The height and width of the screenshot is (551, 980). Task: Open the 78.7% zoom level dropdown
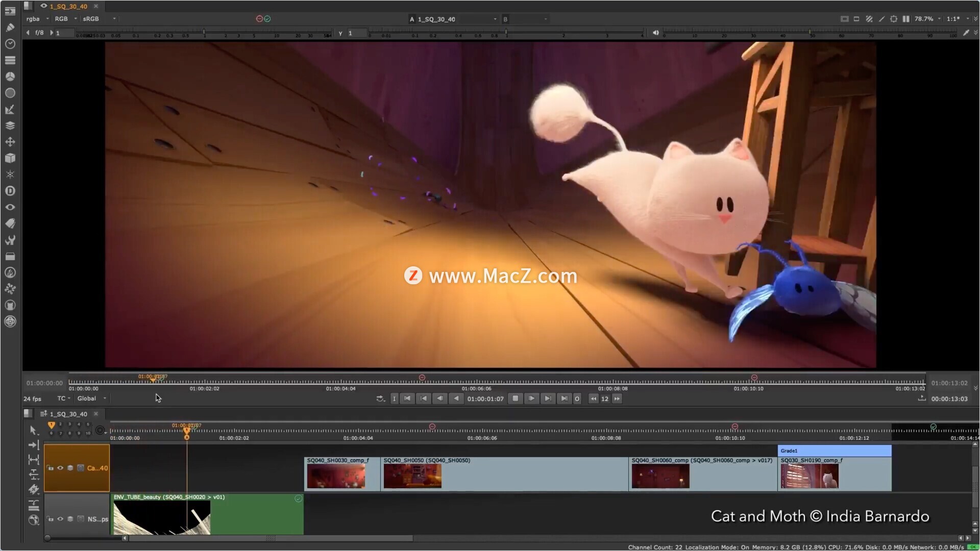tap(927, 19)
